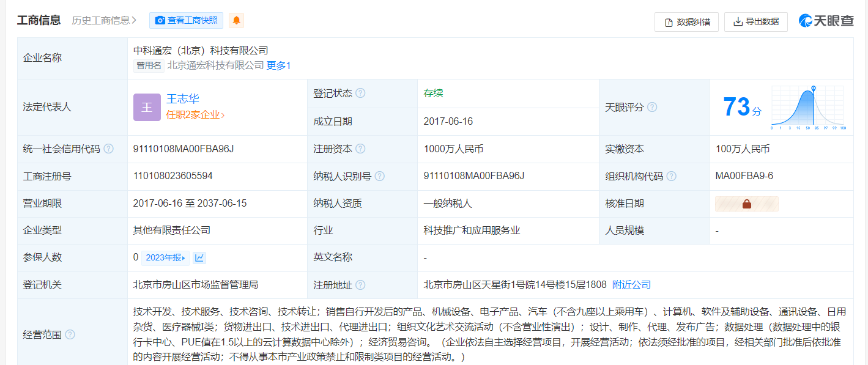Viewport: 868px width, 365px height.
Task: Click taxpayer ID value in 纳税人识别号 row
Action: [474, 176]
